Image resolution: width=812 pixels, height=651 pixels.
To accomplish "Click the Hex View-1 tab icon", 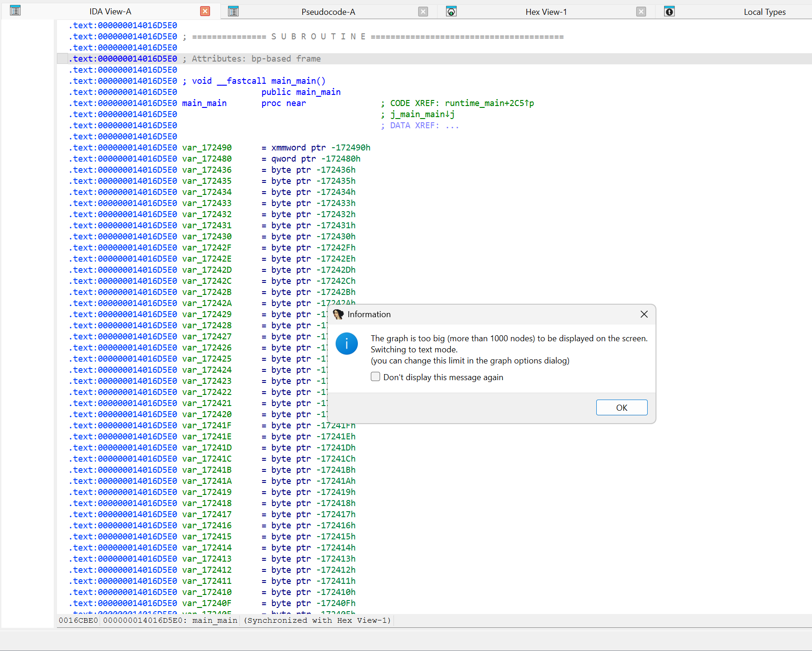I will (x=451, y=12).
